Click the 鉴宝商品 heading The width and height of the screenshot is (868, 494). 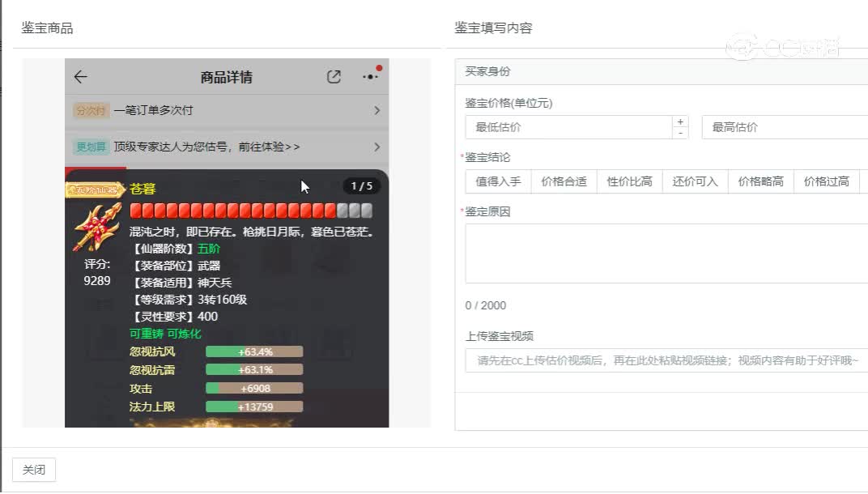[47, 28]
